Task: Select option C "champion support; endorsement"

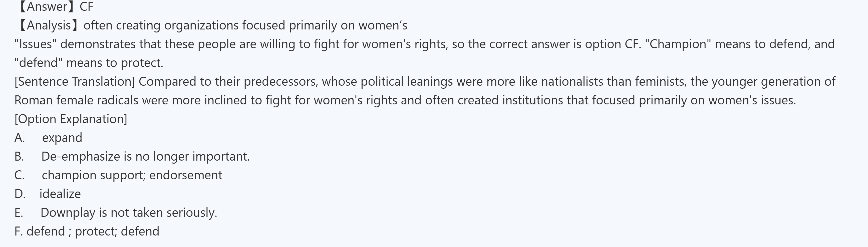Action: point(132,175)
